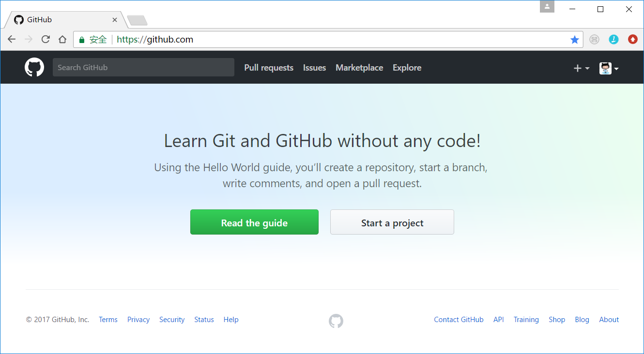Viewport: 644px width, 354px height.
Task: Click the Read the guide button
Action: click(x=254, y=222)
